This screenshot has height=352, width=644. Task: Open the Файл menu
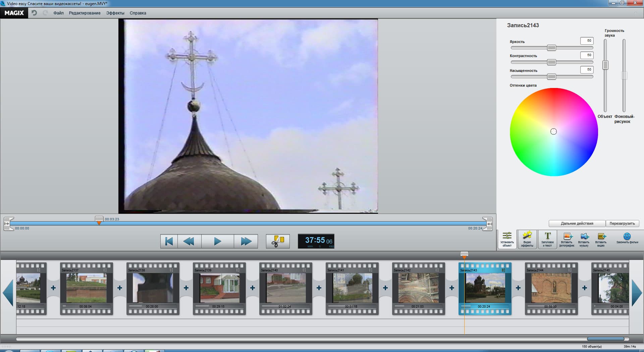click(x=58, y=13)
